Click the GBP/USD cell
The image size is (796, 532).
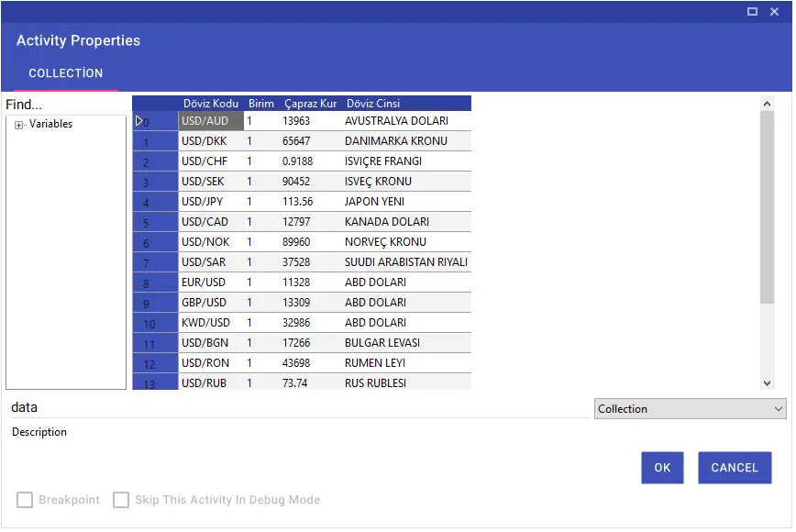pos(212,304)
